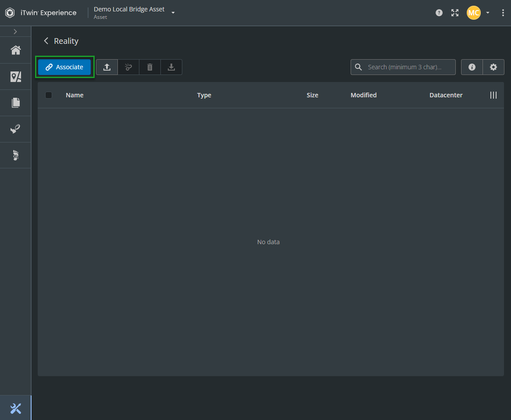The height and width of the screenshot is (420, 511).
Task: Sort by the Size column header
Action: click(312, 95)
